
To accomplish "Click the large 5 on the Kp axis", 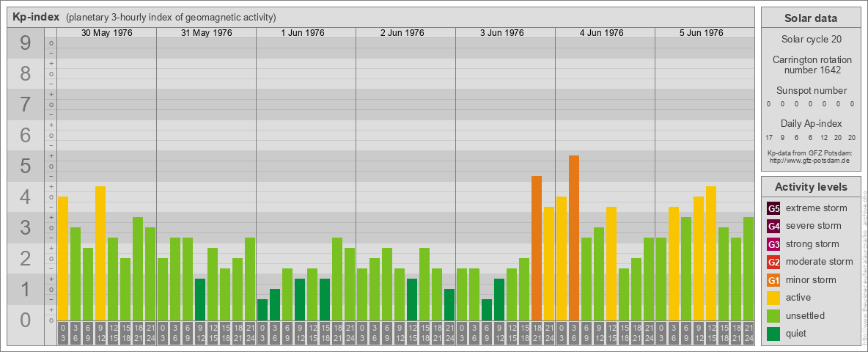I will click(25, 166).
